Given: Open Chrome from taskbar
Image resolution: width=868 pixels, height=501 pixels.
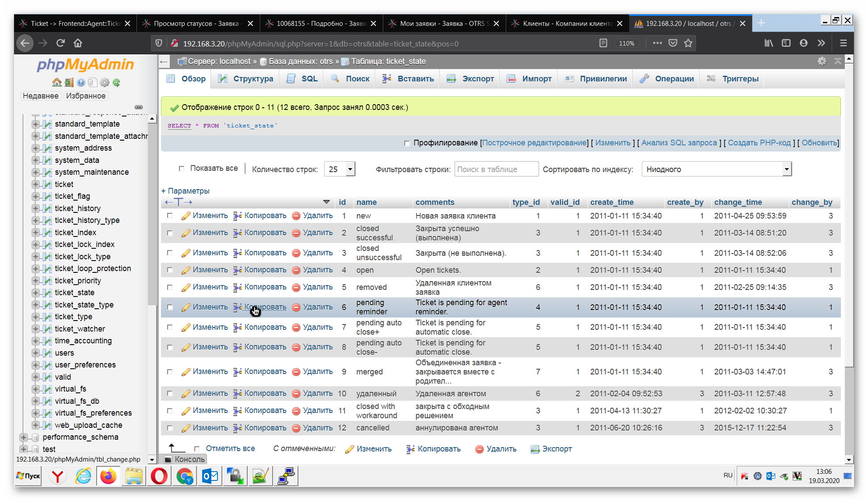Looking at the screenshot, I should [x=185, y=476].
